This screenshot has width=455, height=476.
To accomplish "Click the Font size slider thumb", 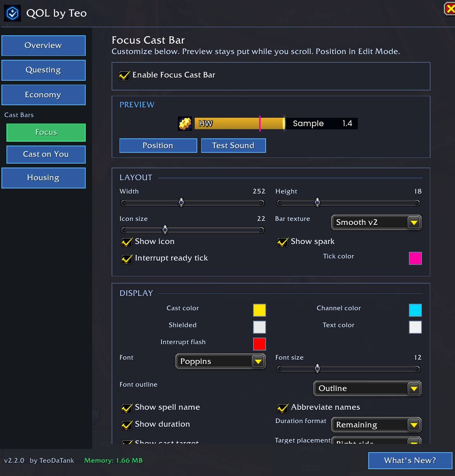I will point(317,368).
